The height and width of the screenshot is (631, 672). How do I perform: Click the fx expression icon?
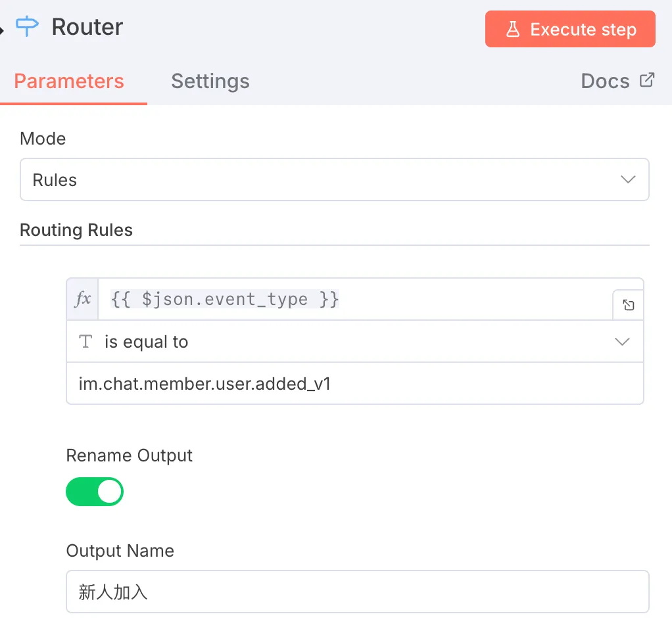tap(83, 300)
